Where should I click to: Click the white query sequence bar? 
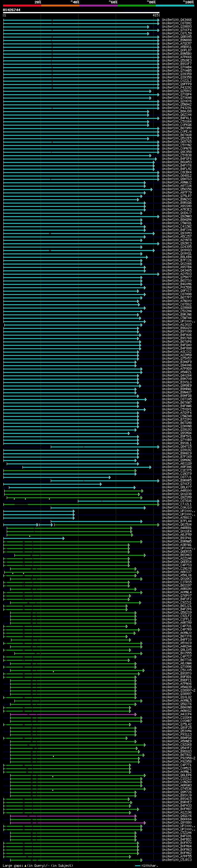81,12
